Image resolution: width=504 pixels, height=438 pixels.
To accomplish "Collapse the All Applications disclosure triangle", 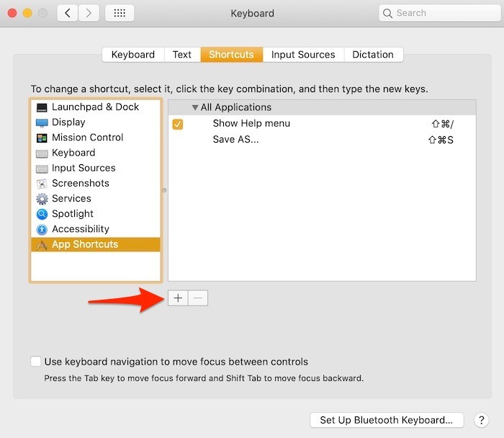I will point(195,107).
